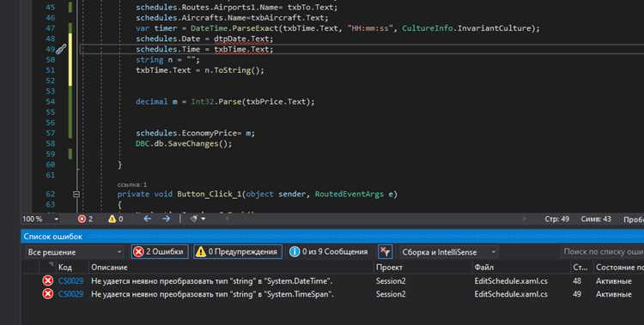Click the red error count icon in the editor status bar

tap(82, 220)
